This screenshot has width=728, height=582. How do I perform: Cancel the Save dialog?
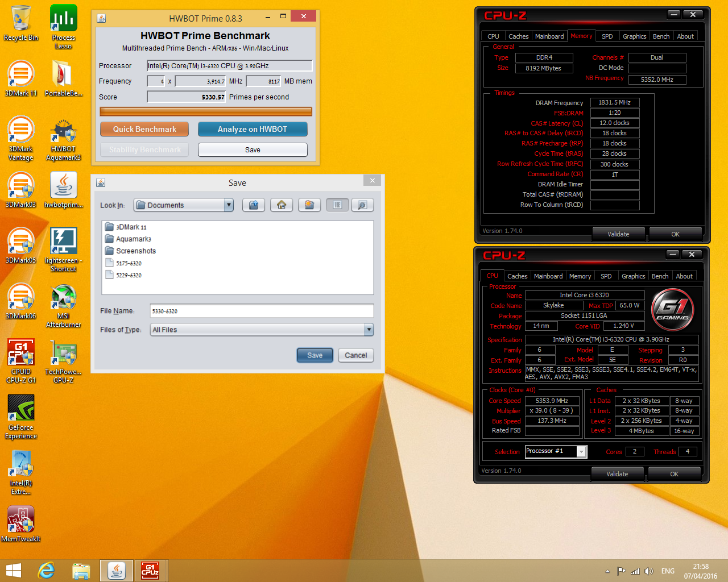356,355
